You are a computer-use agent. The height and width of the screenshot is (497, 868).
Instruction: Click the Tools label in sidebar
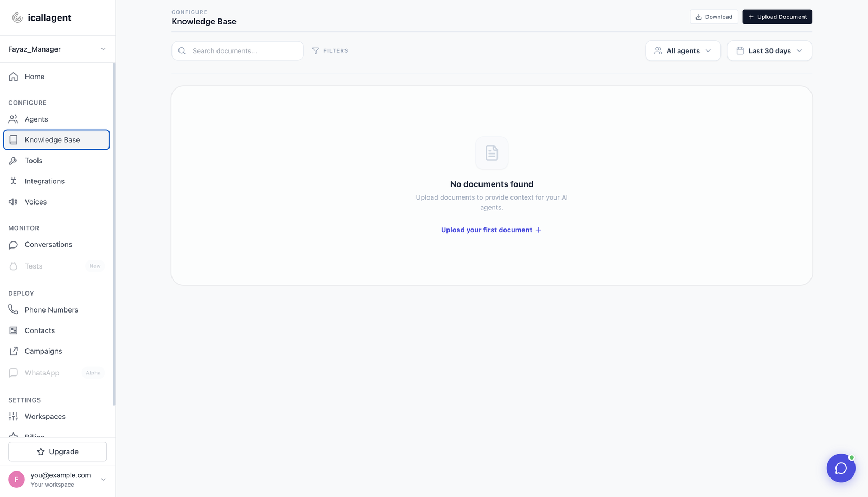coord(34,161)
